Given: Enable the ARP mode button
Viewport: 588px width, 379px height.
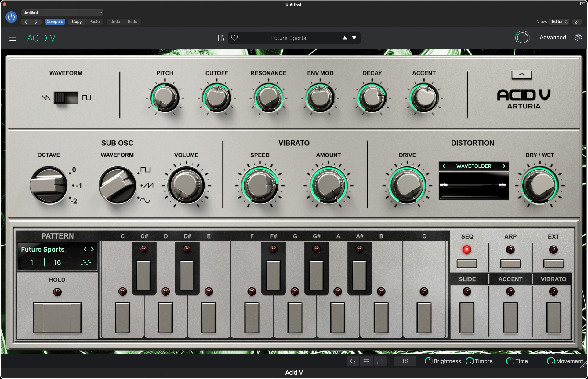Looking at the screenshot, I should point(510,264).
